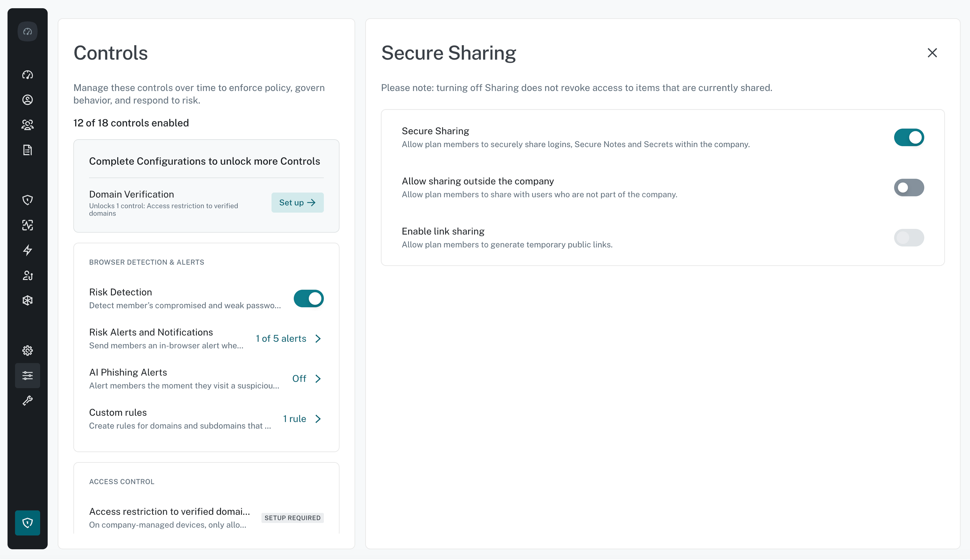Image resolution: width=970 pixels, height=560 pixels.
Task: Open the user journey path sidebar icon
Action: pos(27,275)
